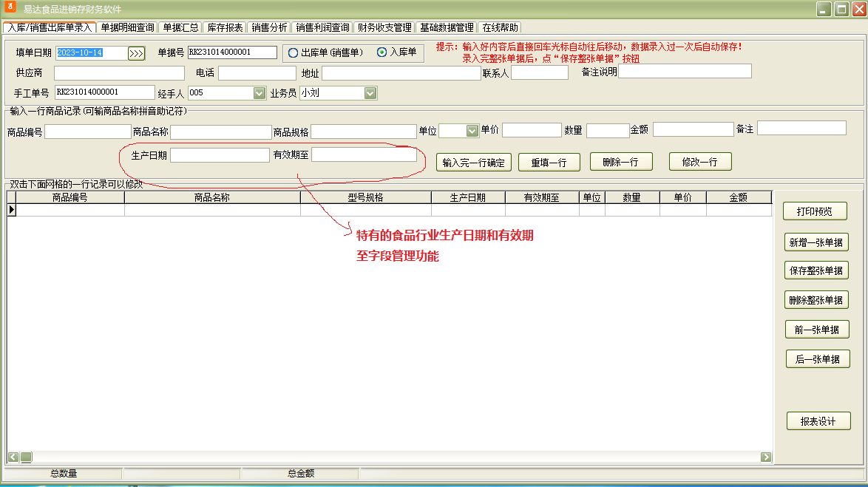Click the 生产日期 input field
868x487 pixels.
[x=220, y=155]
